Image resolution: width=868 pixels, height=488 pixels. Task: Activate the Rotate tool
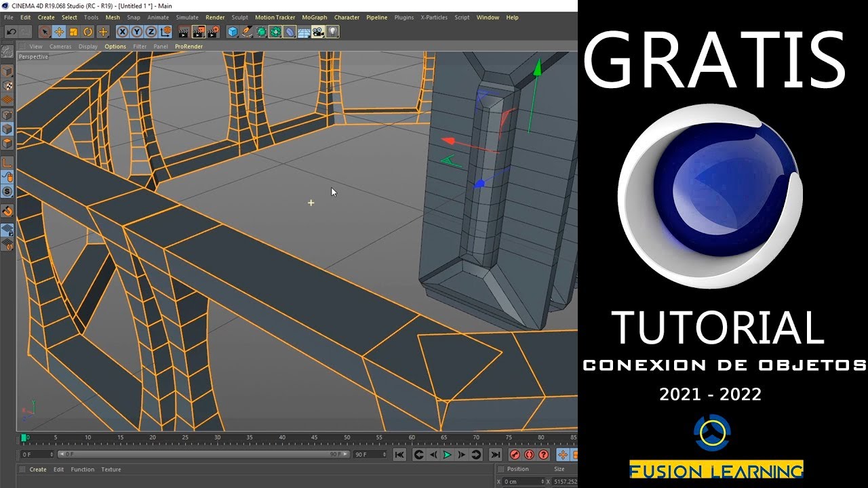(88, 31)
